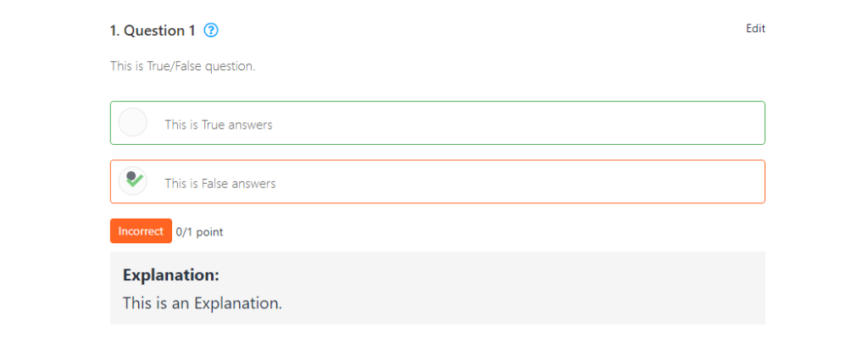Screen dimensions: 868x355
Task: Click the "This is False answers" label
Action: (x=220, y=183)
